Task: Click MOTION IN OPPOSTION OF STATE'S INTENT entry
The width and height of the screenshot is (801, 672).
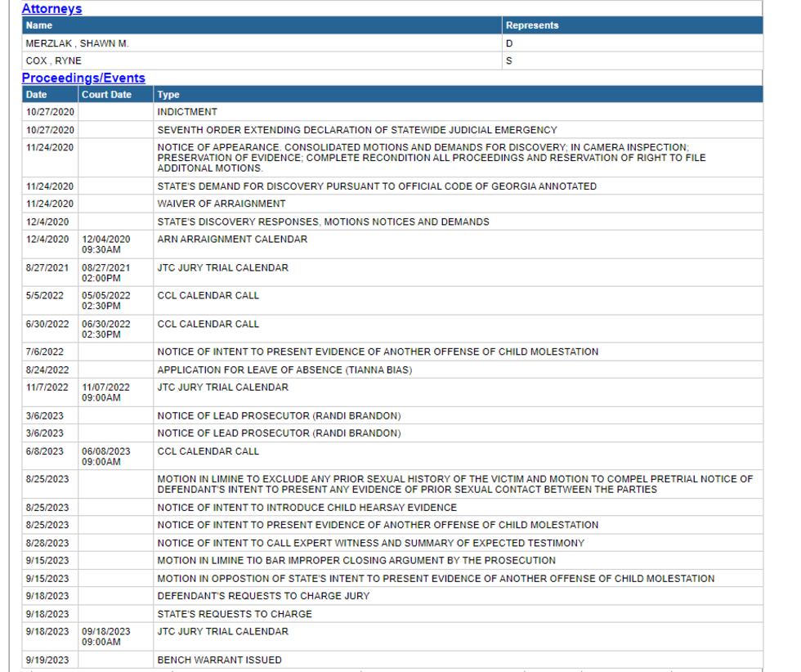Action: coord(436,579)
